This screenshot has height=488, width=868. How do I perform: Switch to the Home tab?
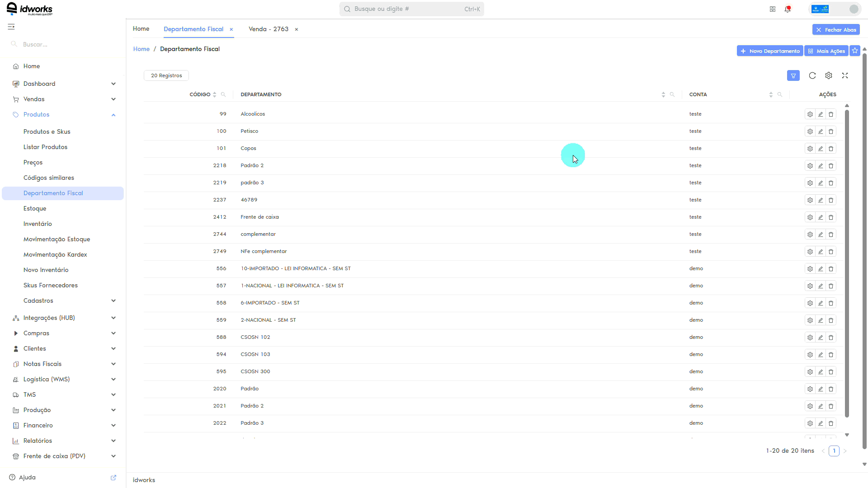pos(141,29)
